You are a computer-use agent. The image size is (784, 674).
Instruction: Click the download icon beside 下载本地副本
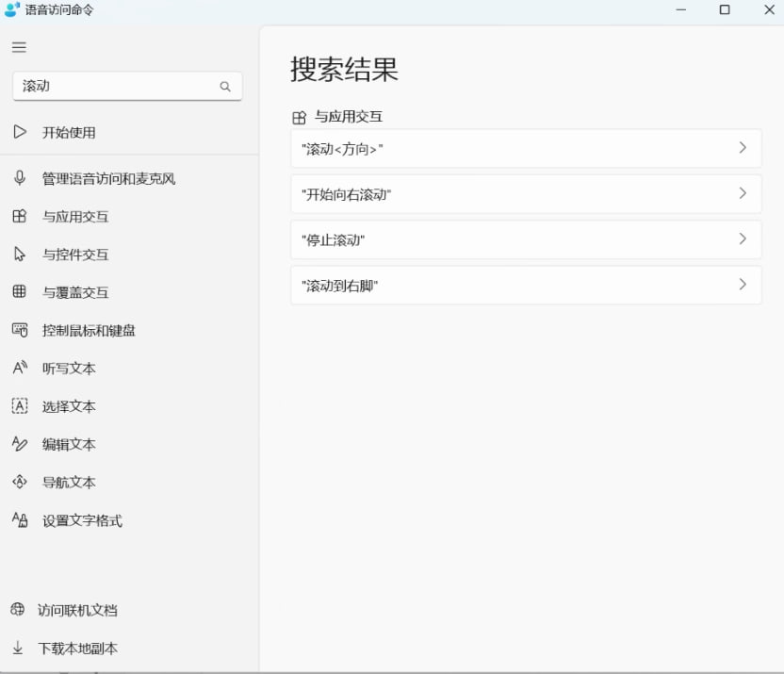coord(18,648)
